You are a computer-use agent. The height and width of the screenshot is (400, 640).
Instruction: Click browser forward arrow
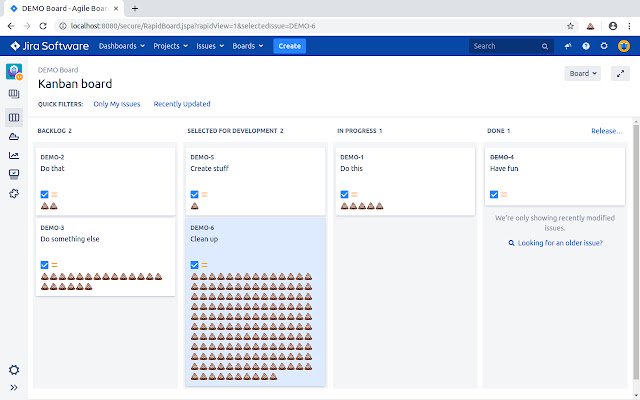pyautogui.click(x=27, y=26)
